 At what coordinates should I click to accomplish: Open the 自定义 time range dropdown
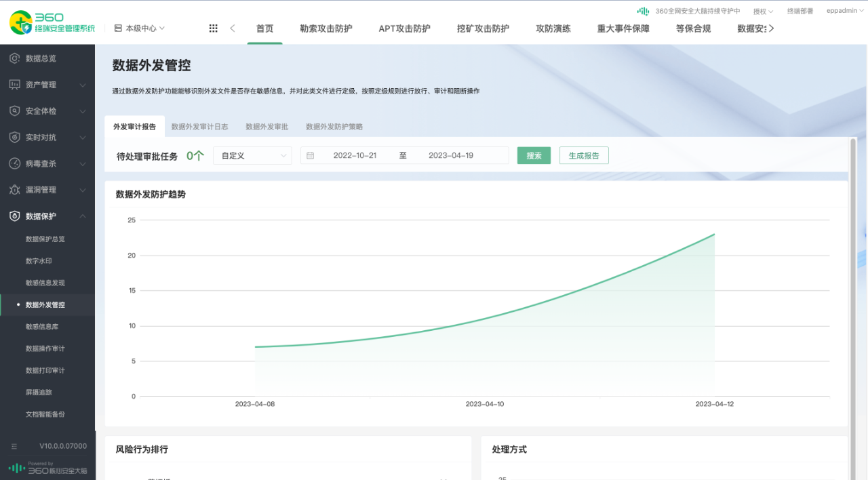coord(252,156)
